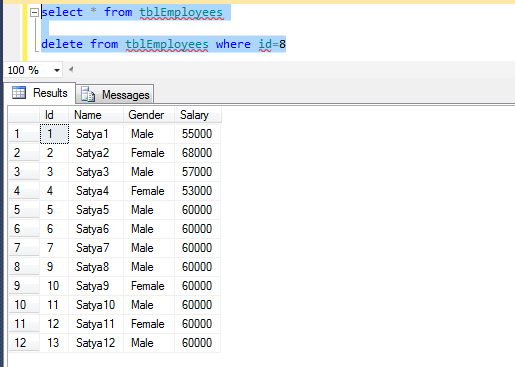The height and width of the screenshot is (367, 515).
Task: Click the Messages tab page icon
Action: tap(88, 94)
